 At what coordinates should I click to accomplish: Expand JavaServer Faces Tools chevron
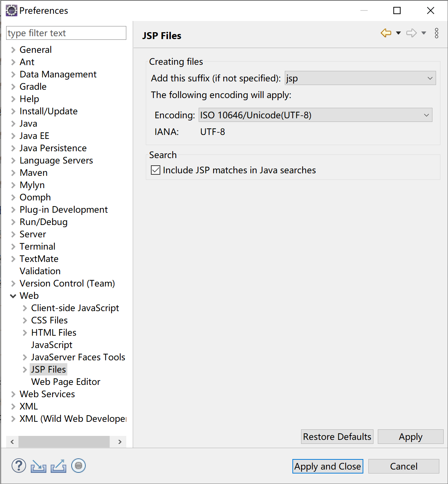click(25, 357)
